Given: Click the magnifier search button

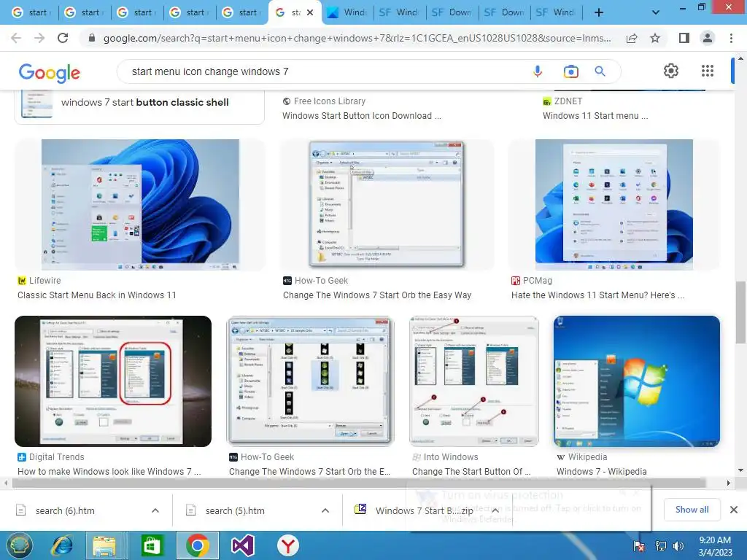Looking at the screenshot, I should [600, 71].
